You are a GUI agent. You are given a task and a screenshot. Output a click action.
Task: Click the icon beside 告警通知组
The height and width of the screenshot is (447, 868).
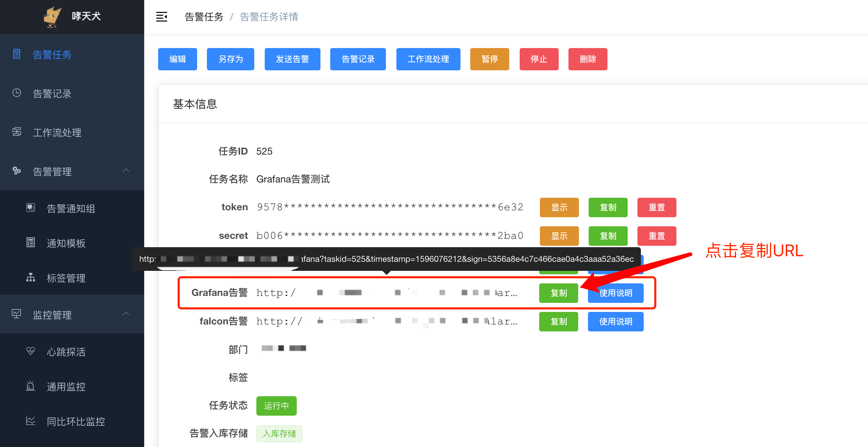point(31,208)
